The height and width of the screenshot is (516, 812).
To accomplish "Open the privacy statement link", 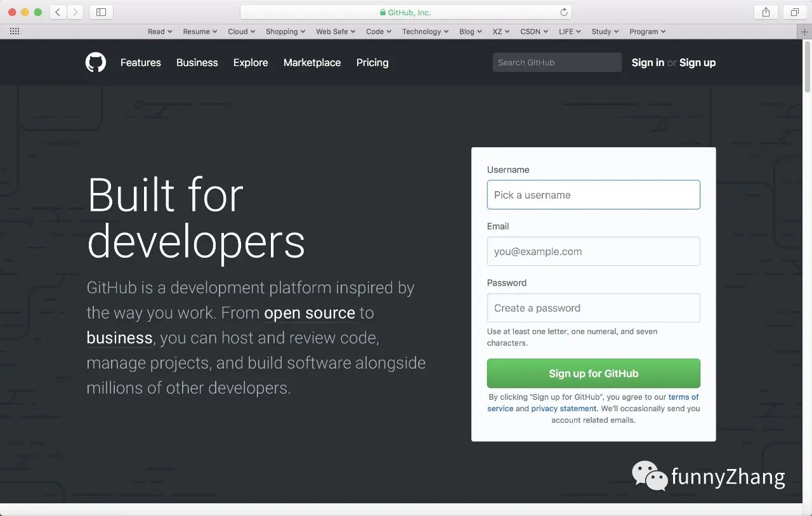I will (564, 409).
